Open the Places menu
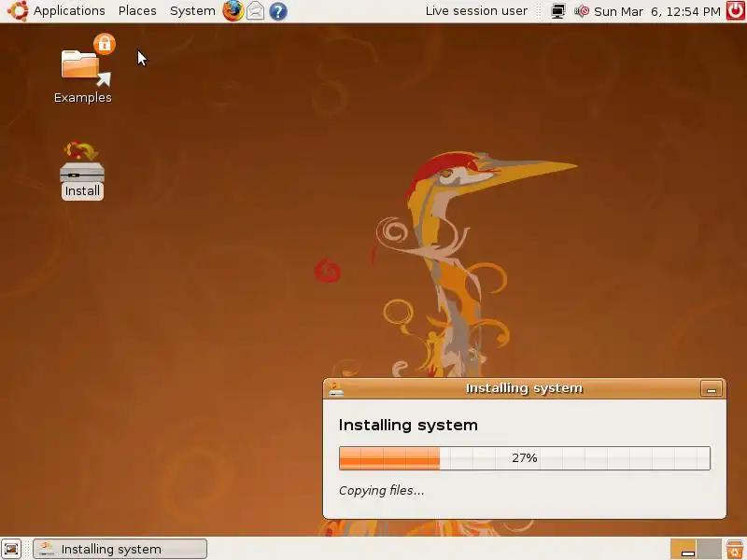 point(137,11)
